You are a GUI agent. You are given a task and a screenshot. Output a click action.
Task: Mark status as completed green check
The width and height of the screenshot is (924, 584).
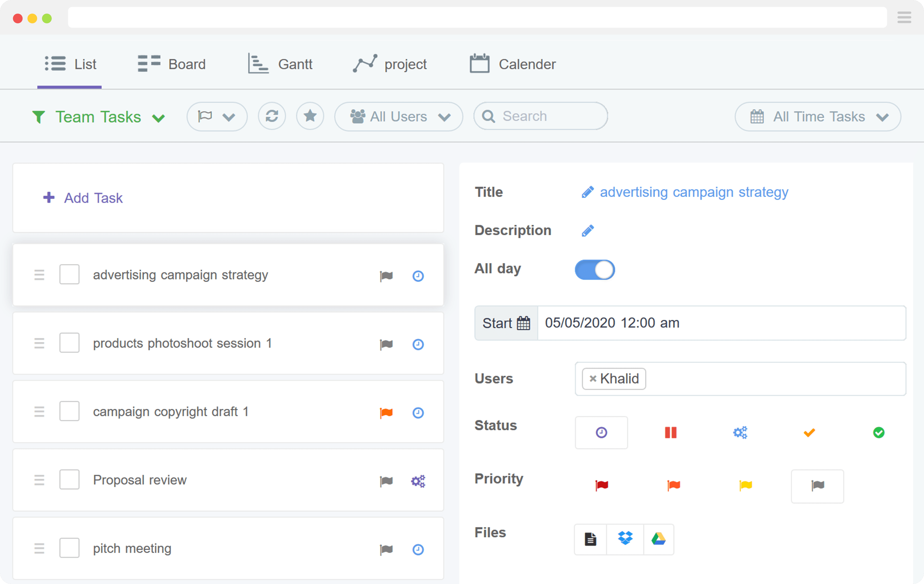[878, 433]
